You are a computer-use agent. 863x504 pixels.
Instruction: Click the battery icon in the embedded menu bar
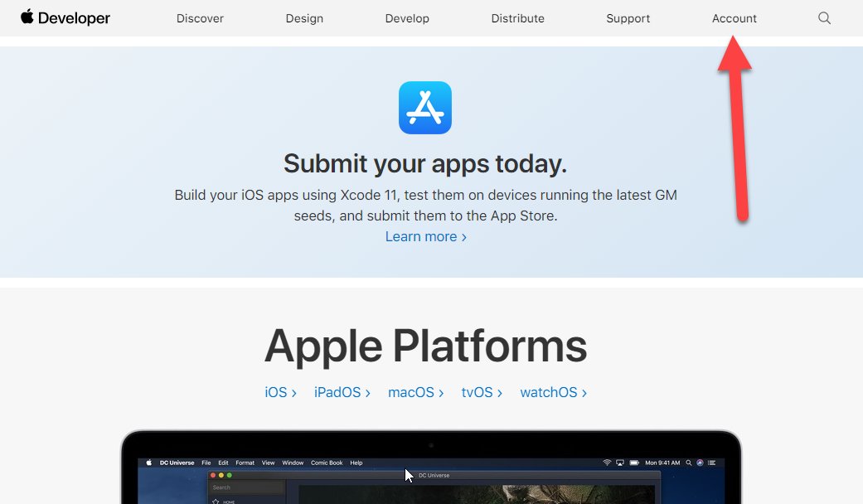pyautogui.click(x=634, y=463)
